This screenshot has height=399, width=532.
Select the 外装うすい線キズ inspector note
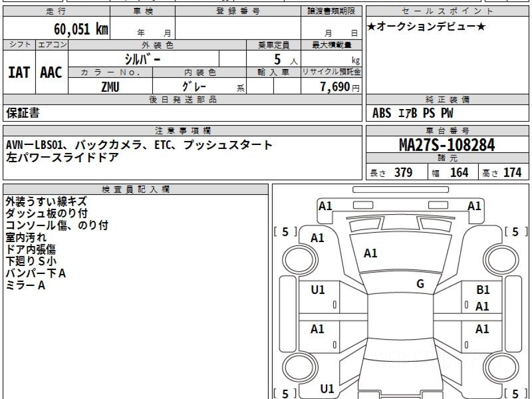(46, 201)
